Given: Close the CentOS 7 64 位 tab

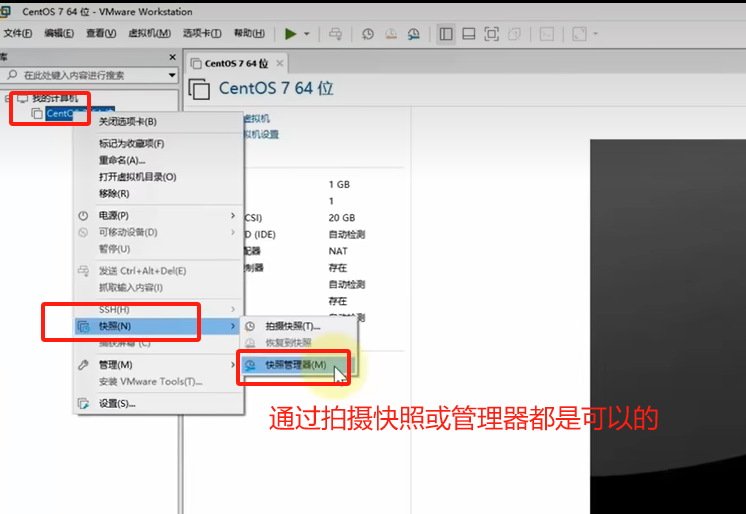Looking at the screenshot, I should [280, 63].
